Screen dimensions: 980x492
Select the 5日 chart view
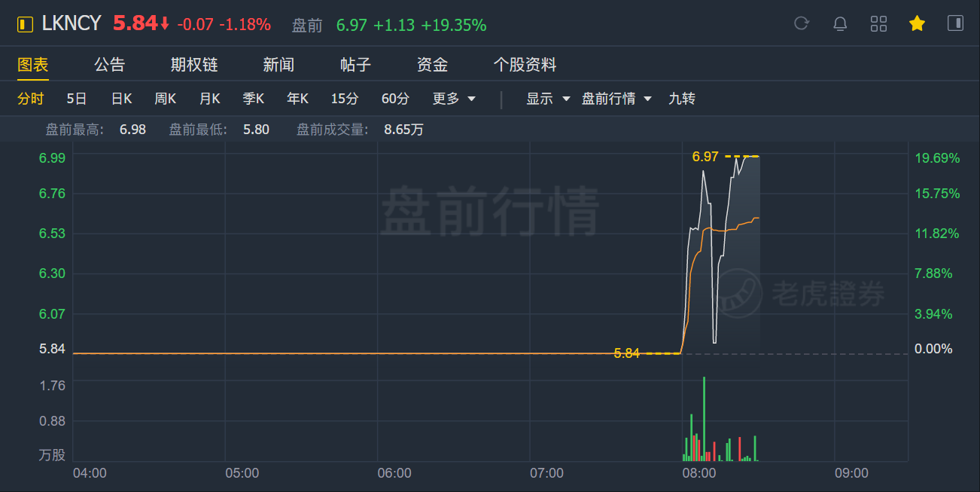(x=77, y=99)
